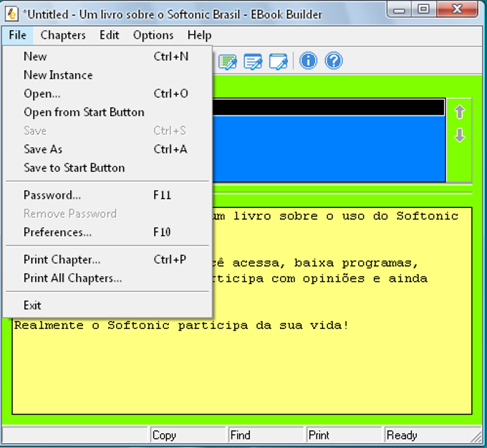Click the blue chapter list area
Viewport: 487px width, 448px height.
(329, 148)
